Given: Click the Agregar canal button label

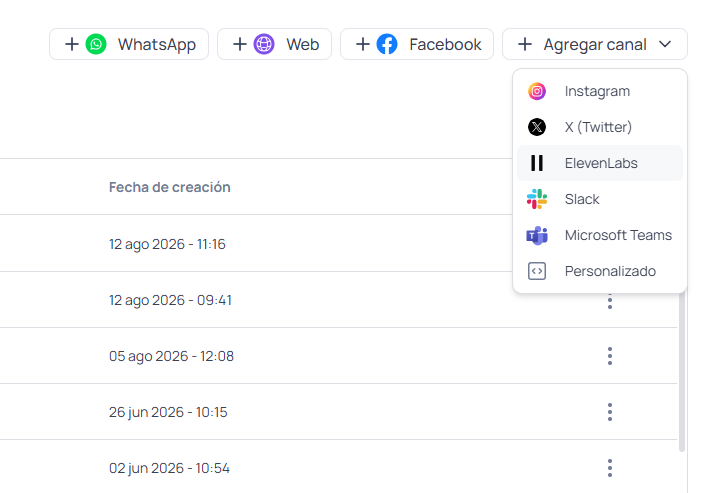Looking at the screenshot, I should click(595, 45).
